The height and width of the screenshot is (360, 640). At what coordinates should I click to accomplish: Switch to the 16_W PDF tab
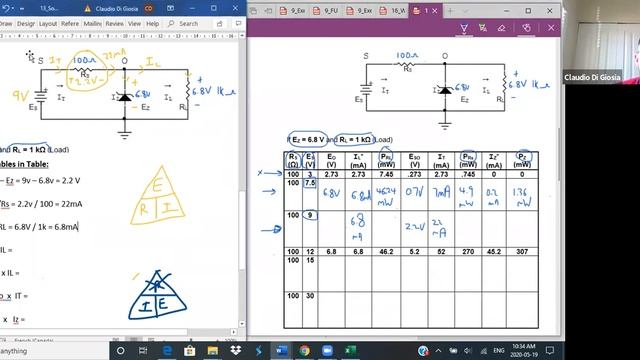click(392, 11)
